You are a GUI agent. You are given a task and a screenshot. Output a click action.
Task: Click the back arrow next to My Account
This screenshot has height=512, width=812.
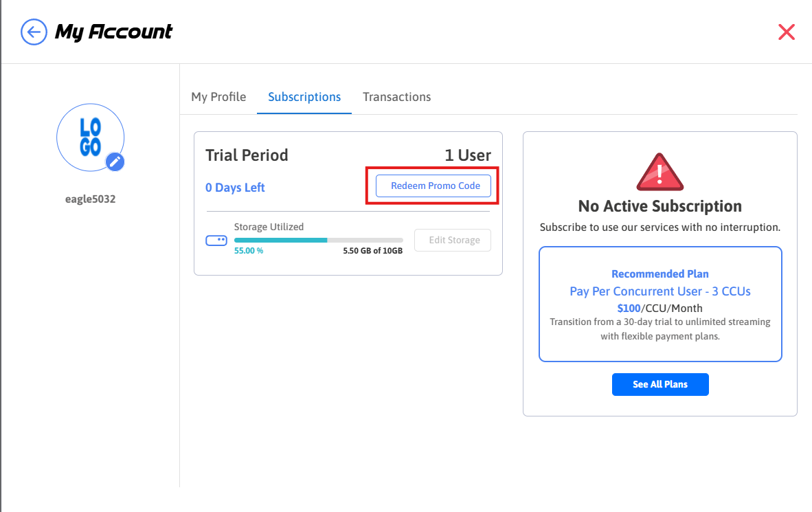tap(34, 32)
